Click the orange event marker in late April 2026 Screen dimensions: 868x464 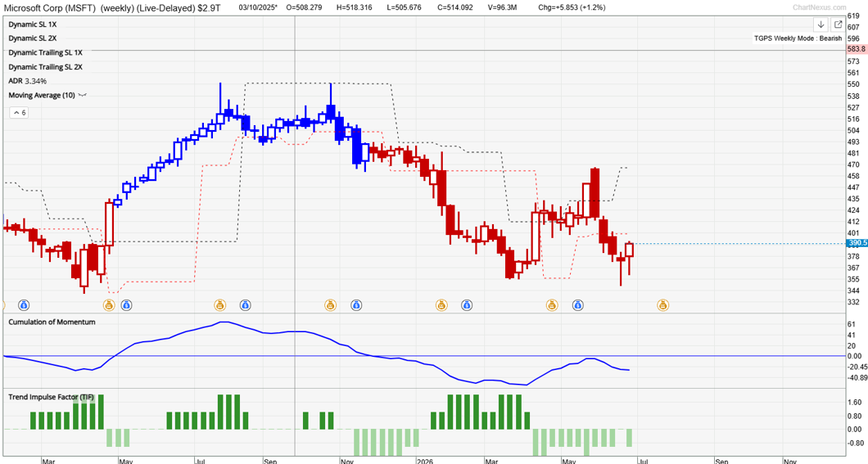(552, 304)
